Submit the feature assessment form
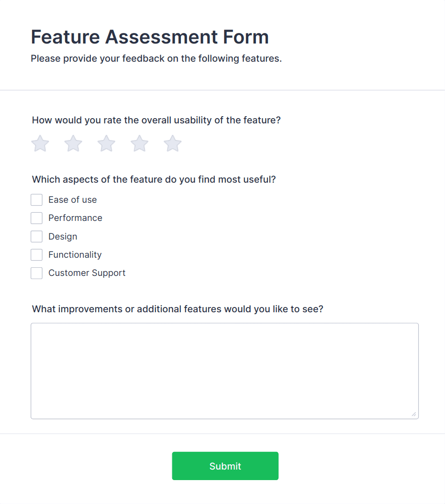Screen dimensions: 445x504 tap(225, 466)
